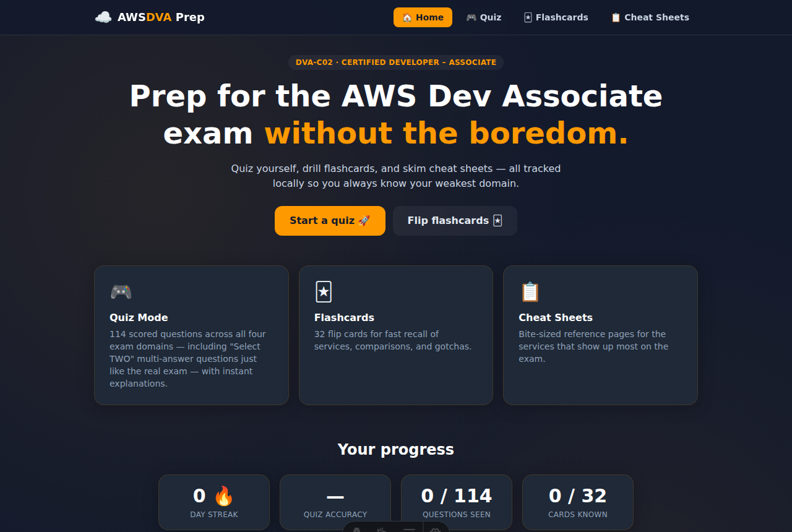
Task: Open Cheat Sheets from the top navigation
Action: [x=650, y=17]
